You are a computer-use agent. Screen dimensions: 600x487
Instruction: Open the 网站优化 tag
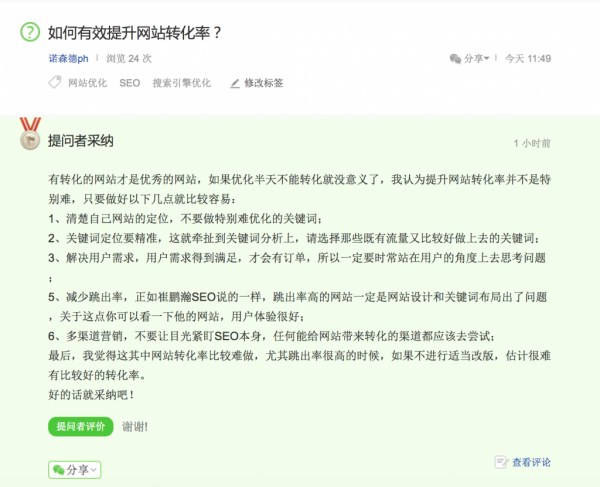click(87, 83)
